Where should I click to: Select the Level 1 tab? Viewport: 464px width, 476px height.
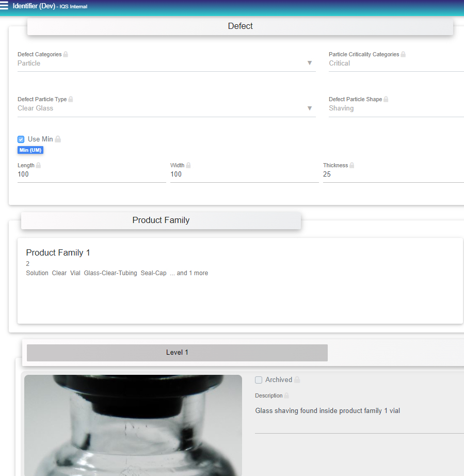click(x=177, y=353)
